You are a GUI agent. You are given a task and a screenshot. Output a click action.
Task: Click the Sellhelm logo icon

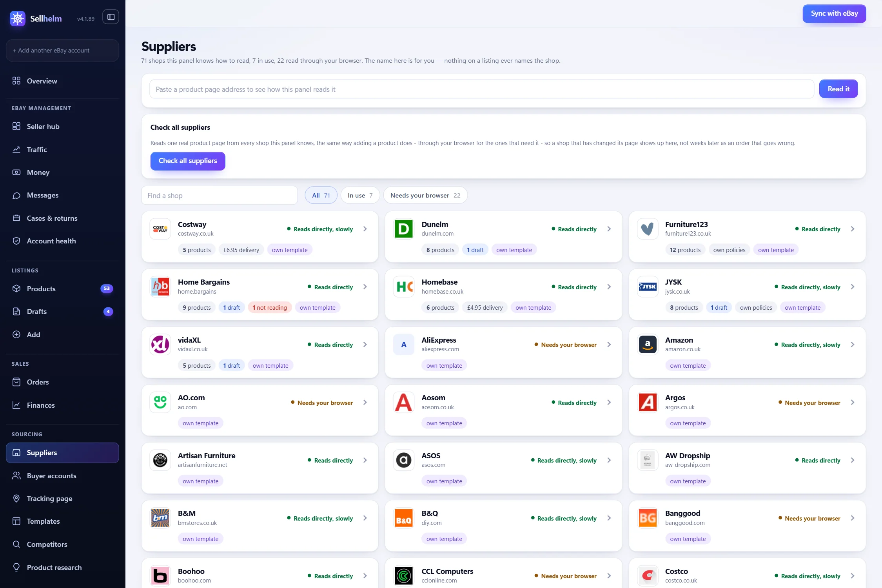[17, 18]
